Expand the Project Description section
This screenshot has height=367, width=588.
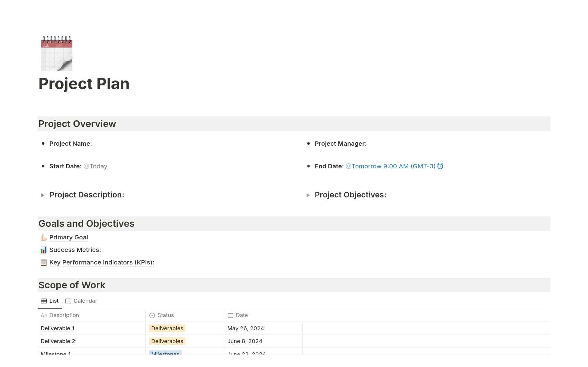click(43, 195)
